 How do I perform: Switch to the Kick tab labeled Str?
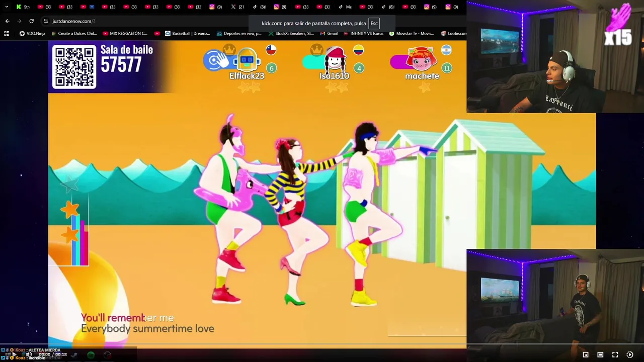pos(23,7)
